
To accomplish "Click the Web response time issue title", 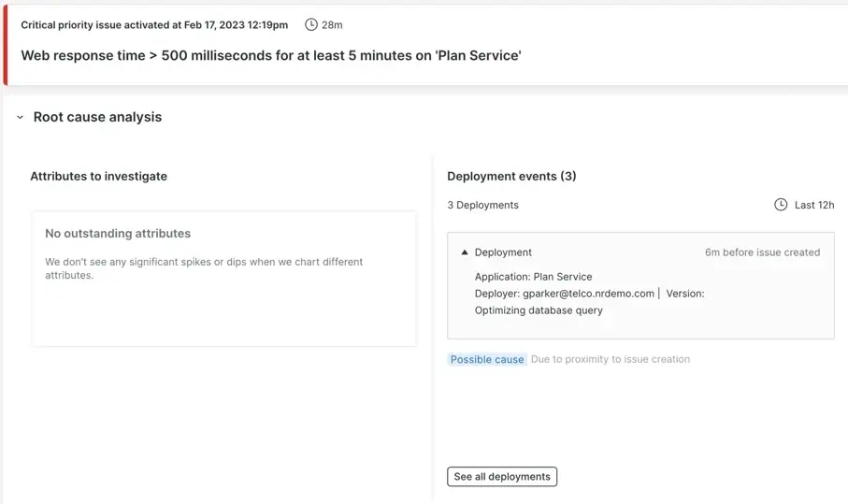I will pyautogui.click(x=271, y=56).
